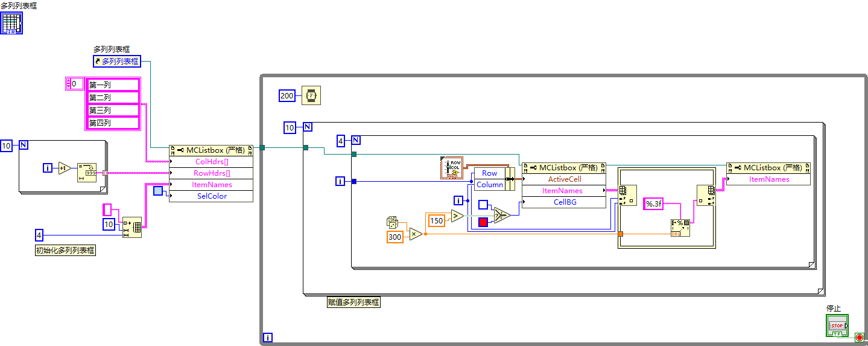The height and width of the screenshot is (346, 868).
Task: Click the i terminal wired to Row input
Action: pyautogui.click(x=341, y=181)
